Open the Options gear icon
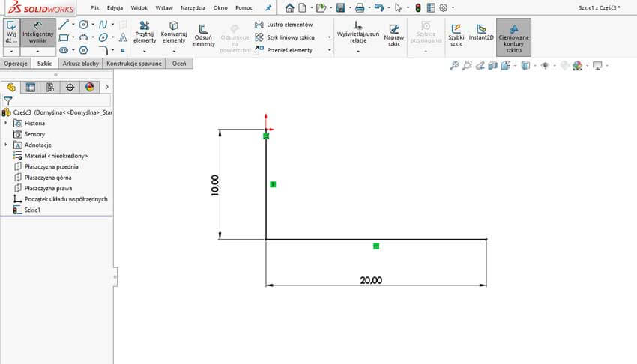This screenshot has height=364, width=637. click(443, 7)
